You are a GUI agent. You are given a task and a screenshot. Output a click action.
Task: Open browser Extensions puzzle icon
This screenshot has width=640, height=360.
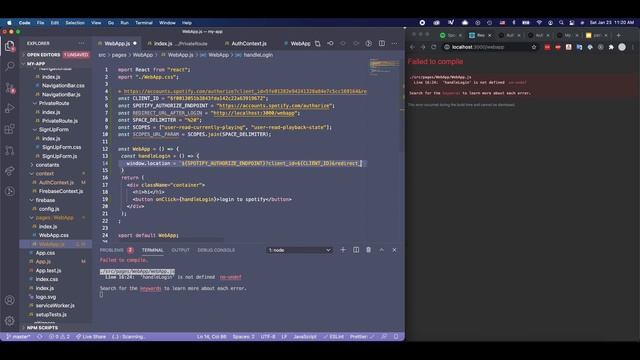[x=611, y=47]
